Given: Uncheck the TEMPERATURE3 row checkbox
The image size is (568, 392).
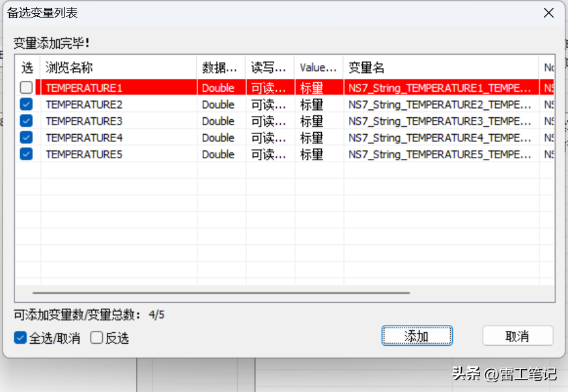Looking at the screenshot, I should (x=26, y=121).
